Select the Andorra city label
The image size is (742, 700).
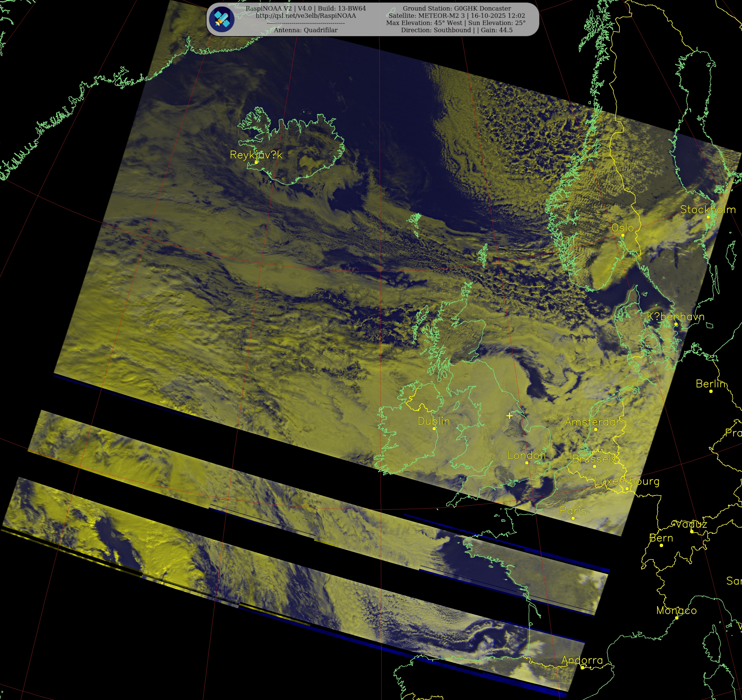pos(582,660)
